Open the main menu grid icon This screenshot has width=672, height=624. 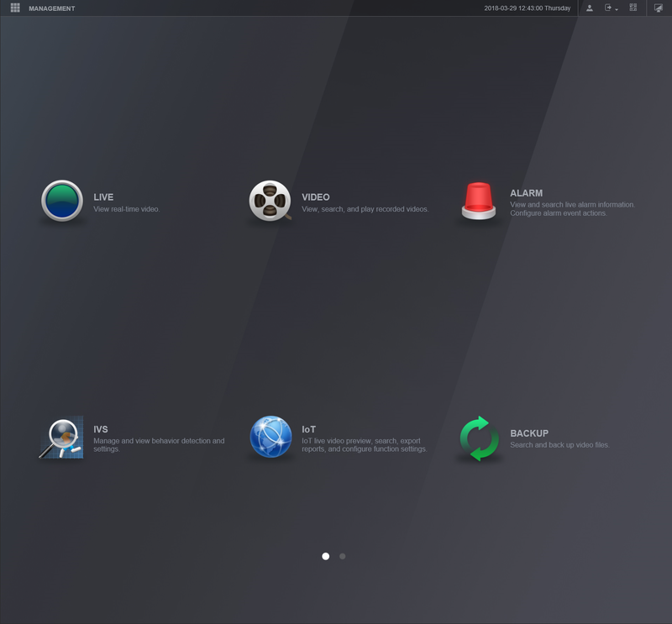point(14,8)
